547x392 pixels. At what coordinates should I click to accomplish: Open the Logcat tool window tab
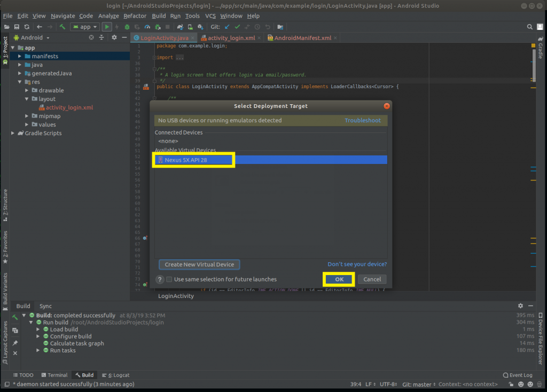coord(116,375)
